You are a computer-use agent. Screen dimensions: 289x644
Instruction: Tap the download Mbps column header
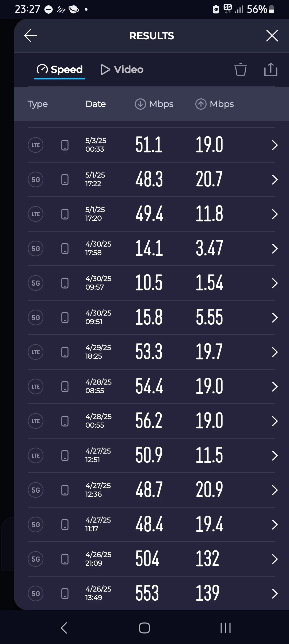(154, 104)
